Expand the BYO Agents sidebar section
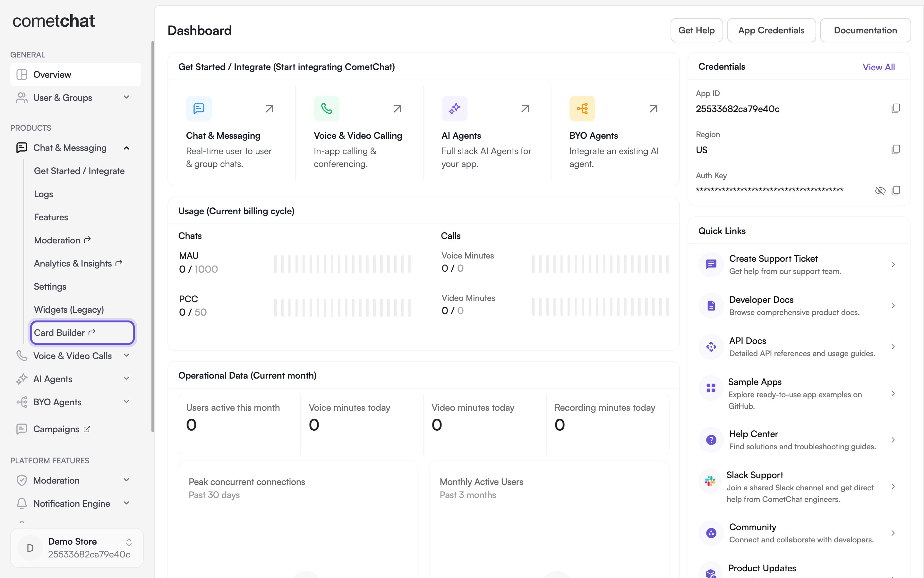 click(126, 401)
